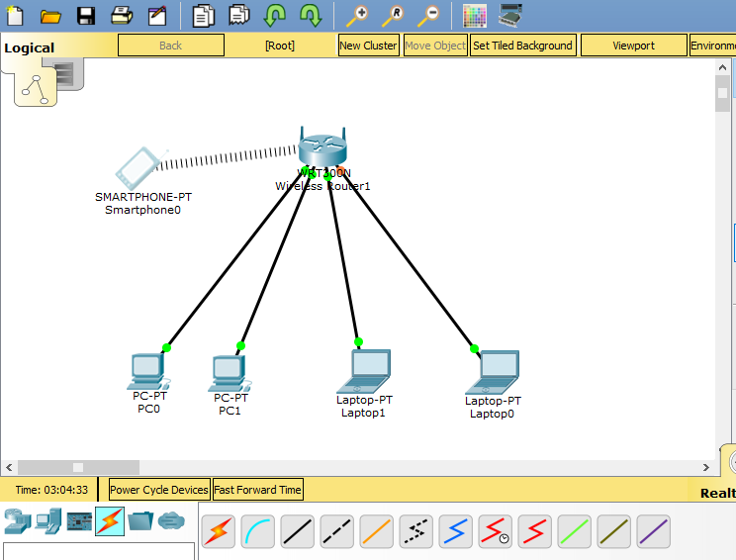Click the vertical scrollbar up arrow
The width and height of the screenshot is (736, 560).
pyautogui.click(x=722, y=68)
